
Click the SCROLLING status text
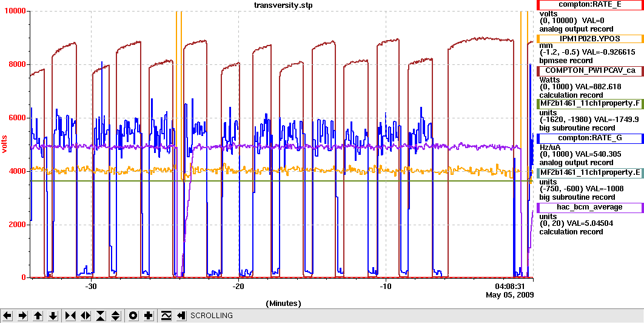tap(212, 316)
